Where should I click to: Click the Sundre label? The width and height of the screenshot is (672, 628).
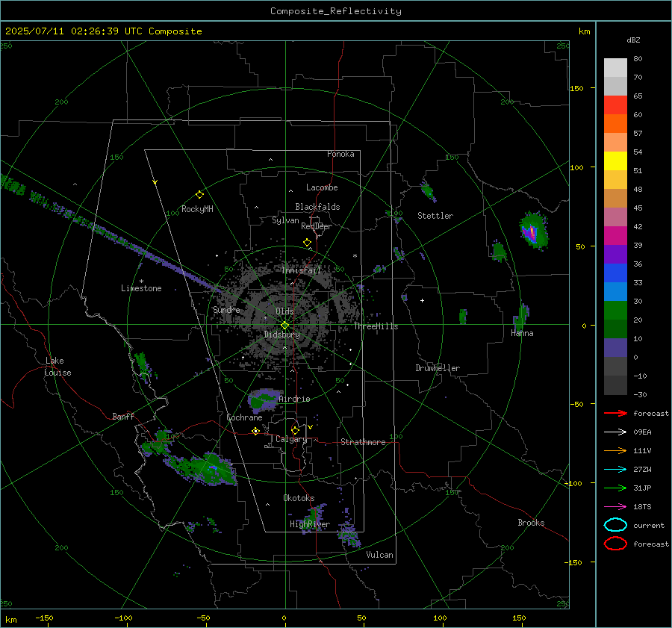tap(226, 310)
